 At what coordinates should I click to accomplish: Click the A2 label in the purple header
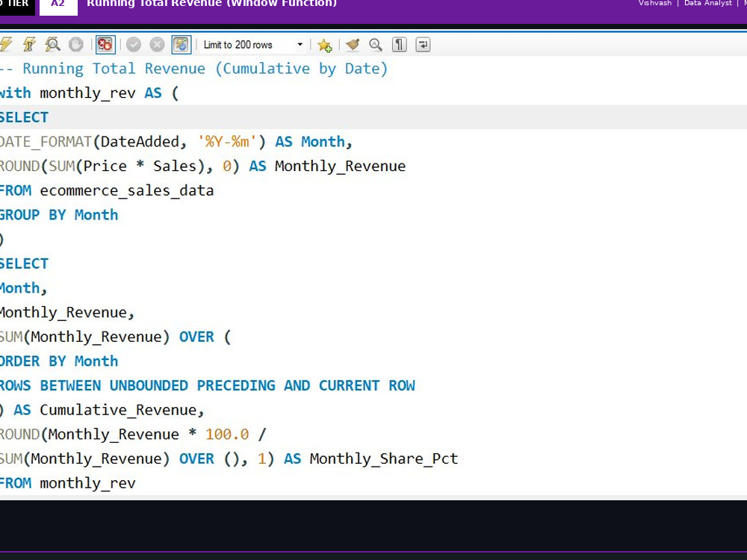[58, 4]
